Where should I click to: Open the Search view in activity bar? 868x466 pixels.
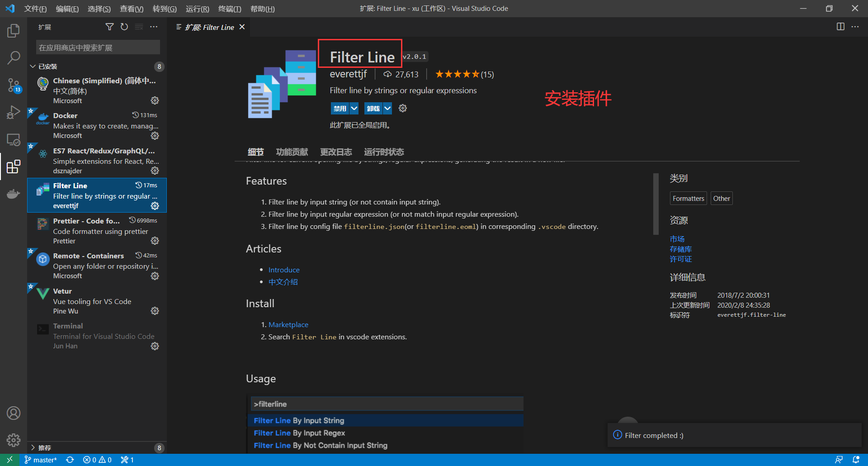(x=14, y=57)
